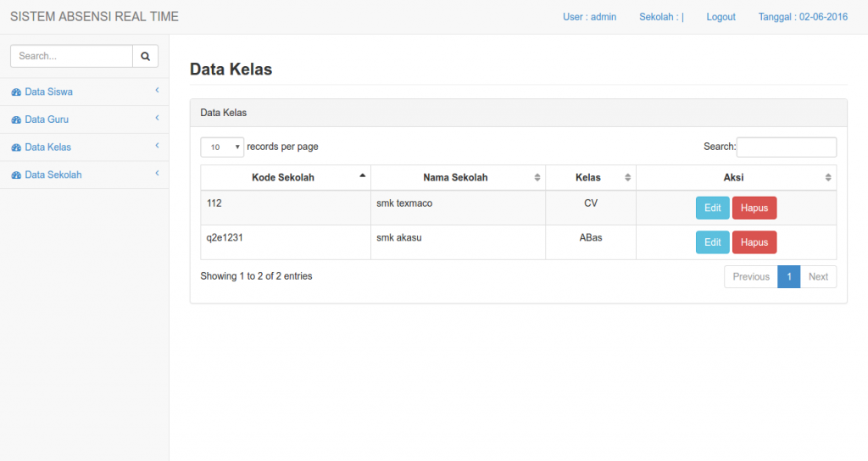The height and width of the screenshot is (461, 868).
Task: Click the table Search input field
Action: [x=786, y=147]
